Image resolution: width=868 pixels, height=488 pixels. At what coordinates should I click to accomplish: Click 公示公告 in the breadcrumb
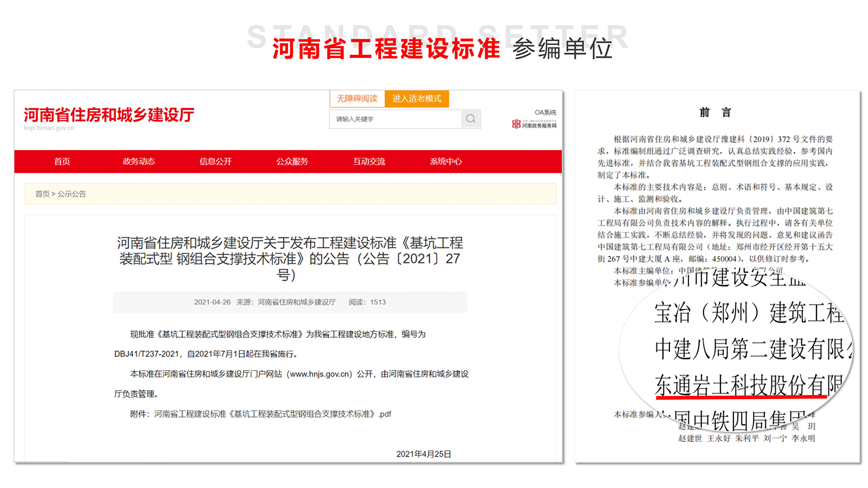72,194
